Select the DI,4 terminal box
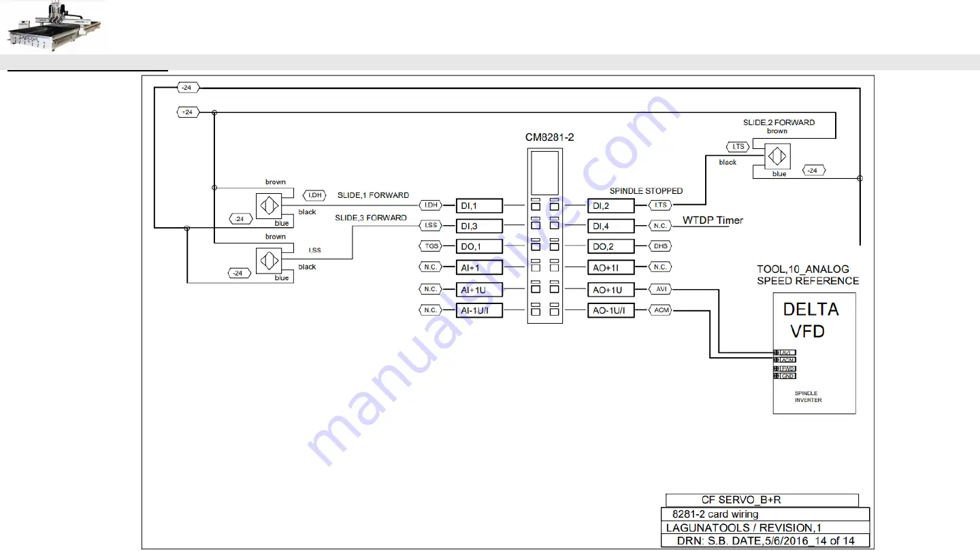The height and width of the screenshot is (551, 980). click(610, 226)
